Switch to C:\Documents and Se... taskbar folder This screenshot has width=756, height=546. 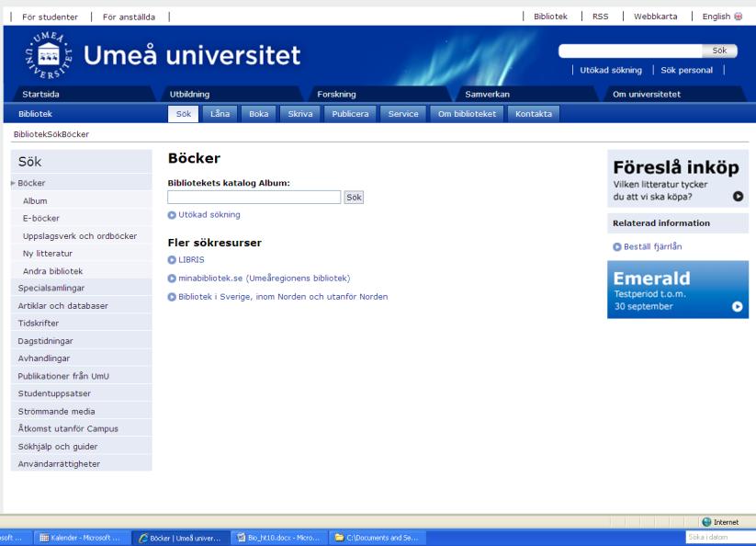pyautogui.click(x=378, y=538)
